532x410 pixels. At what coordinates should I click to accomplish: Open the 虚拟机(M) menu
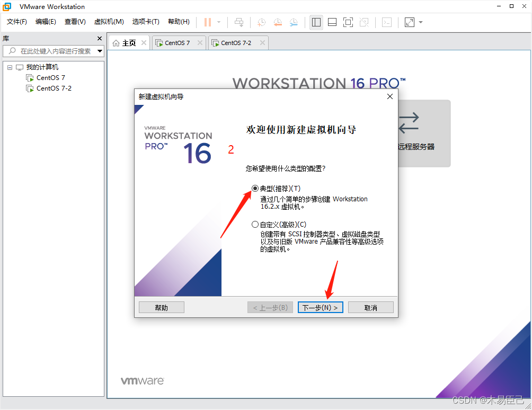coord(109,22)
